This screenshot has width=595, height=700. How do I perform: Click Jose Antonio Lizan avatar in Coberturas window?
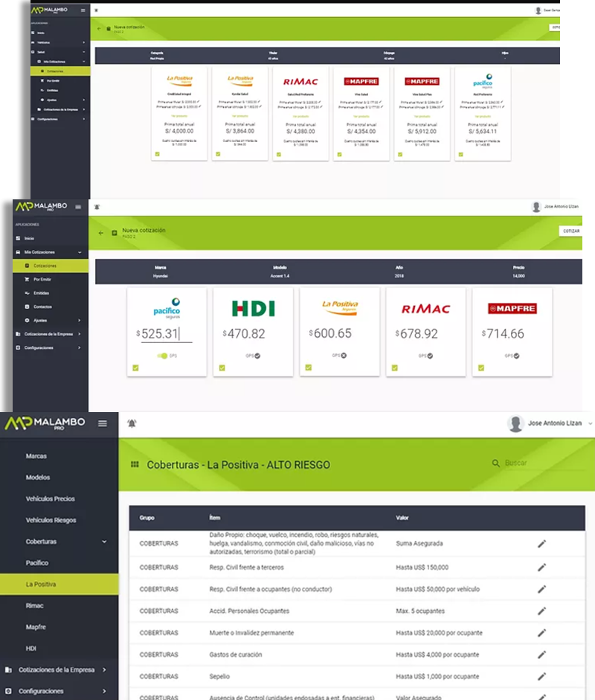[x=515, y=423]
